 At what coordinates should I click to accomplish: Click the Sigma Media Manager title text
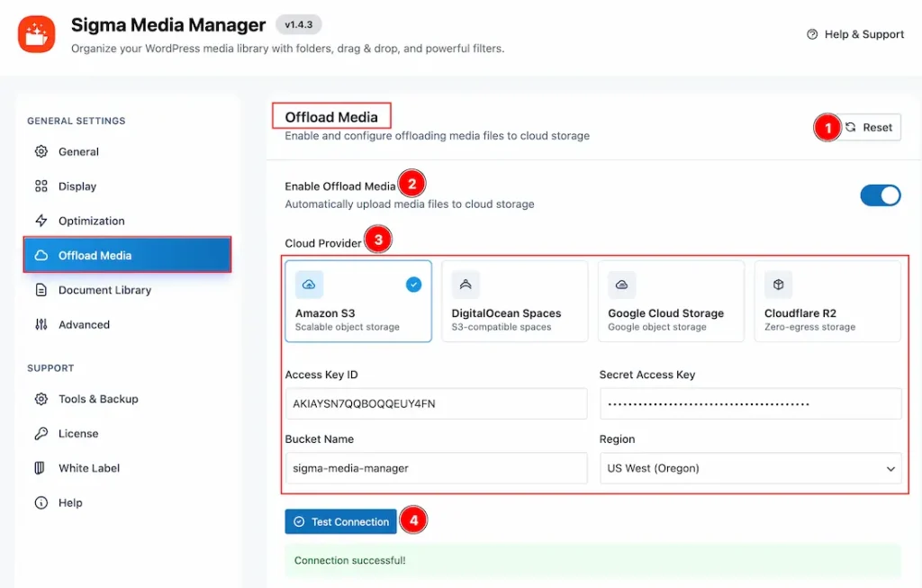click(x=168, y=24)
